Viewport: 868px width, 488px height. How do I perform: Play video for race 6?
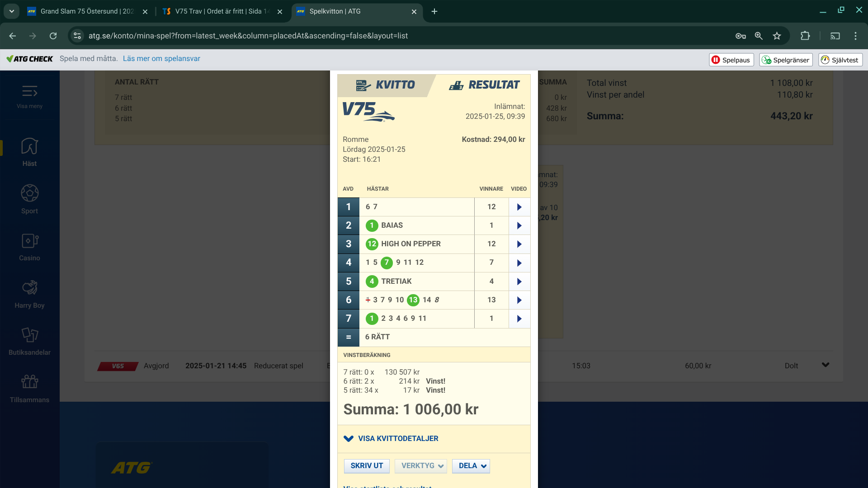point(519,300)
